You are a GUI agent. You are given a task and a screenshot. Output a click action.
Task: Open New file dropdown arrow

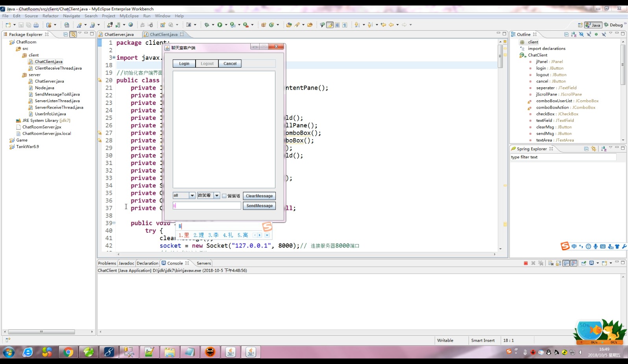tap(14, 25)
